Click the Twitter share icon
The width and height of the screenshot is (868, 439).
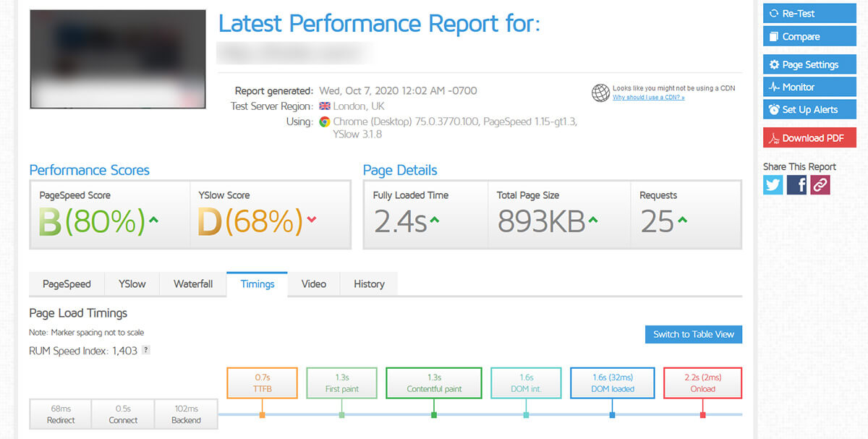pyautogui.click(x=773, y=184)
